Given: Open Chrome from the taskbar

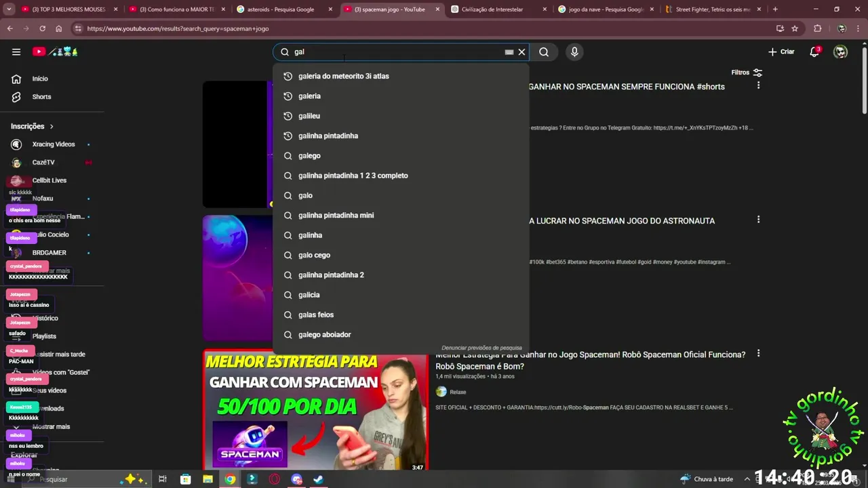Looking at the screenshot, I should click(230, 479).
